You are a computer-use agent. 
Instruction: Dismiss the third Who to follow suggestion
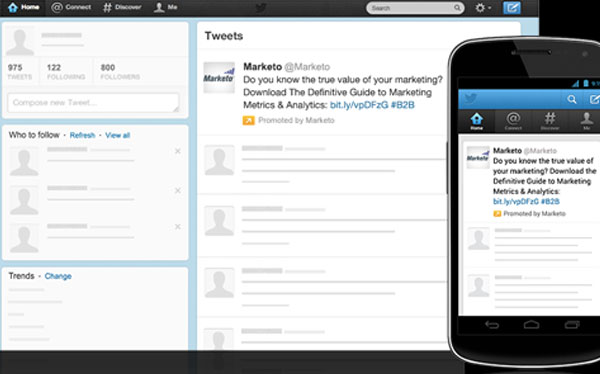pos(178,227)
